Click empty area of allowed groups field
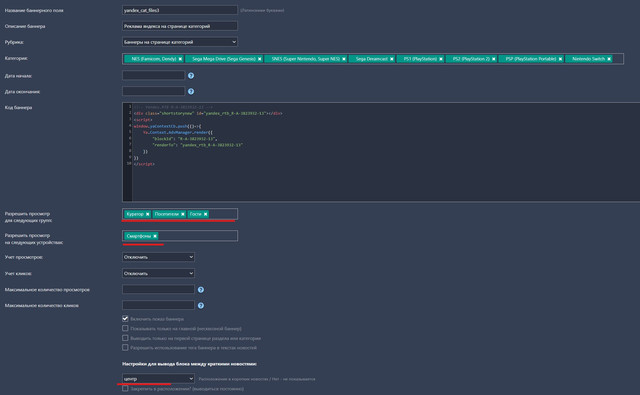The height and width of the screenshot is (395, 640). (223, 214)
